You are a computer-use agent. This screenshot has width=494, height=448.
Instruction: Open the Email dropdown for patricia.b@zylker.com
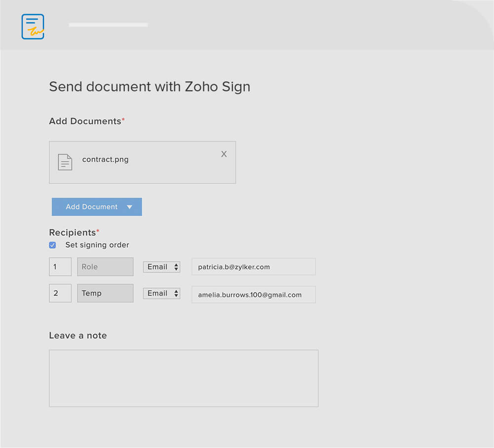[x=161, y=267]
